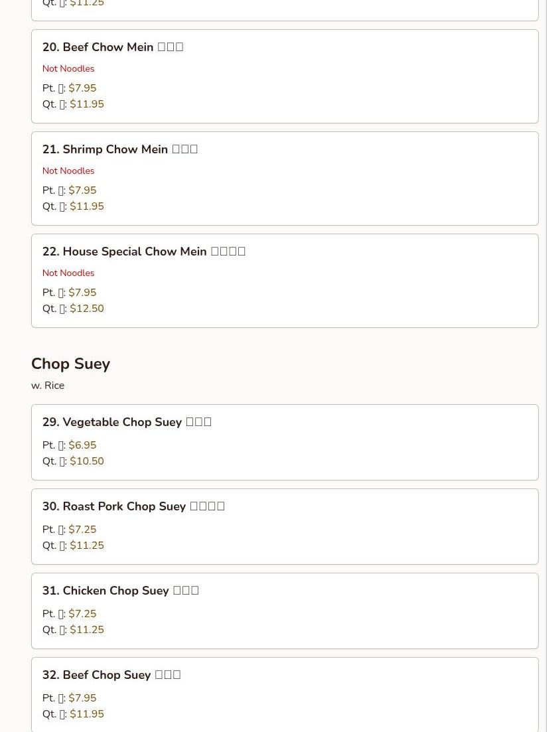This screenshot has height=732, width=560.
Task: Choose House Special Chow Mein quart $12.50
Action: (87, 309)
